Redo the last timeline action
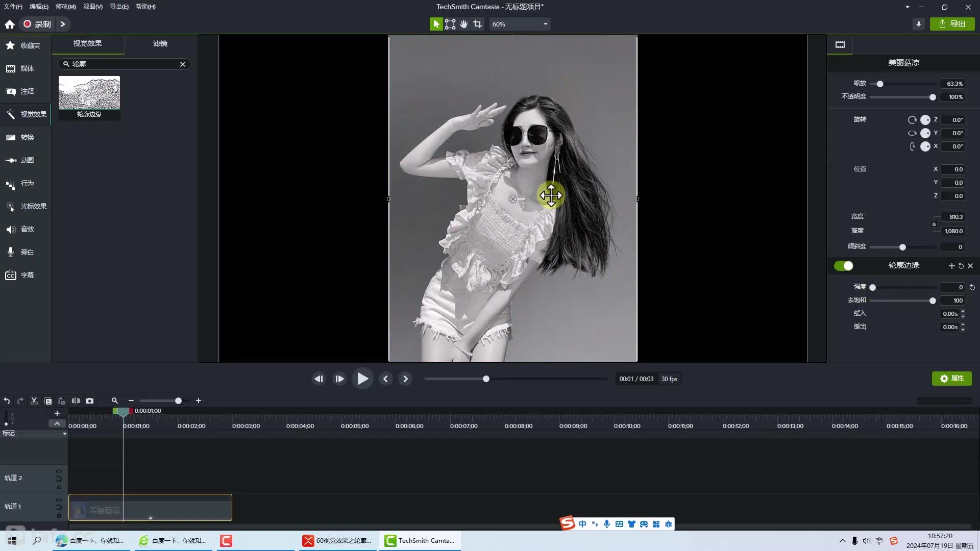Image resolution: width=980 pixels, height=551 pixels. [20, 401]
